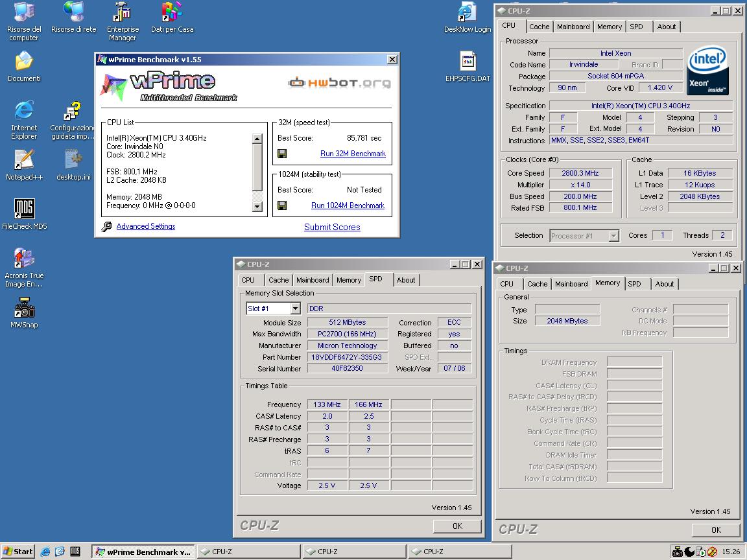This screenshot has height=560, width=747.
Task: Click the system clock 15.26
Action: point(731,552)
